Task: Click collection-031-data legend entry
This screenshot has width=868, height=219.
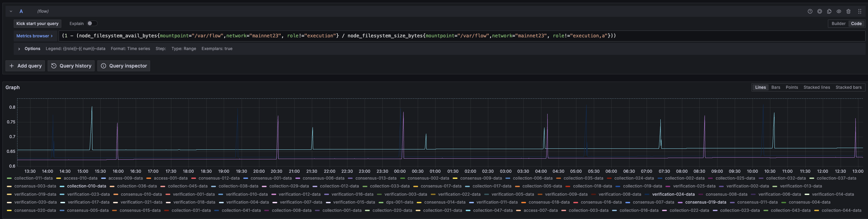Action: [191, 210]
